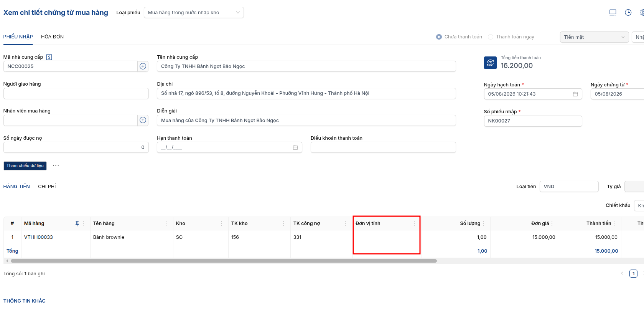Click the plus icon beside supplier code NCC00025

[x=143, y=66]
